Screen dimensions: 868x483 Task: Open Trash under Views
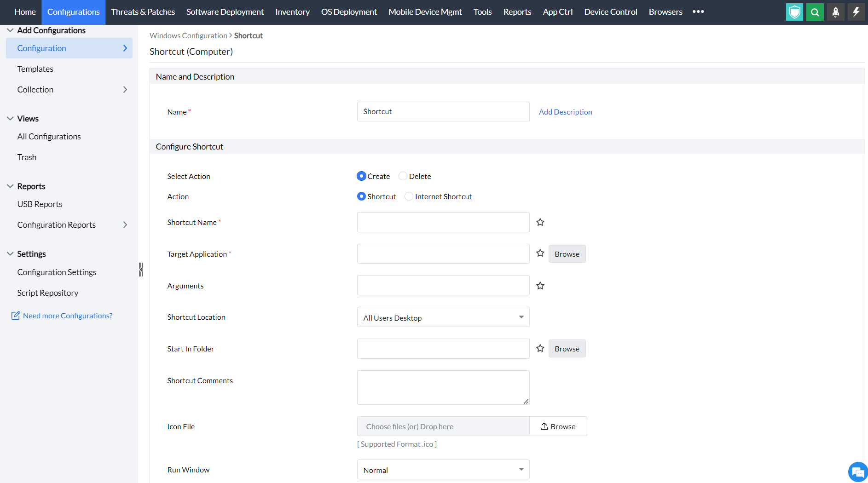(27, 157)
